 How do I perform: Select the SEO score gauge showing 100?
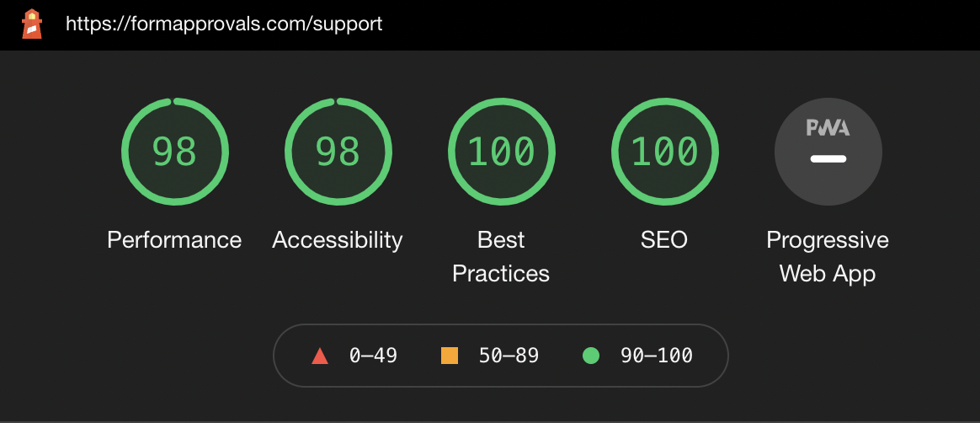point(664,152)
